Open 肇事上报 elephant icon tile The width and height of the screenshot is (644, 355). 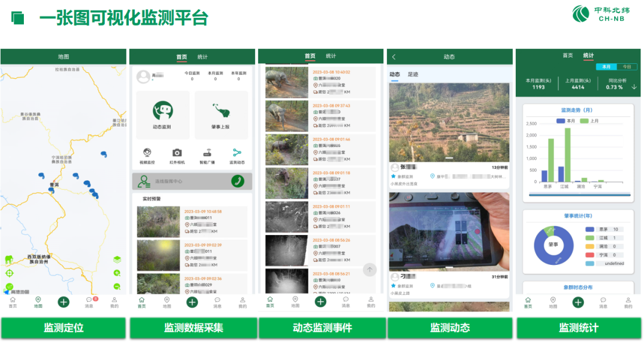tap(221, 115)
